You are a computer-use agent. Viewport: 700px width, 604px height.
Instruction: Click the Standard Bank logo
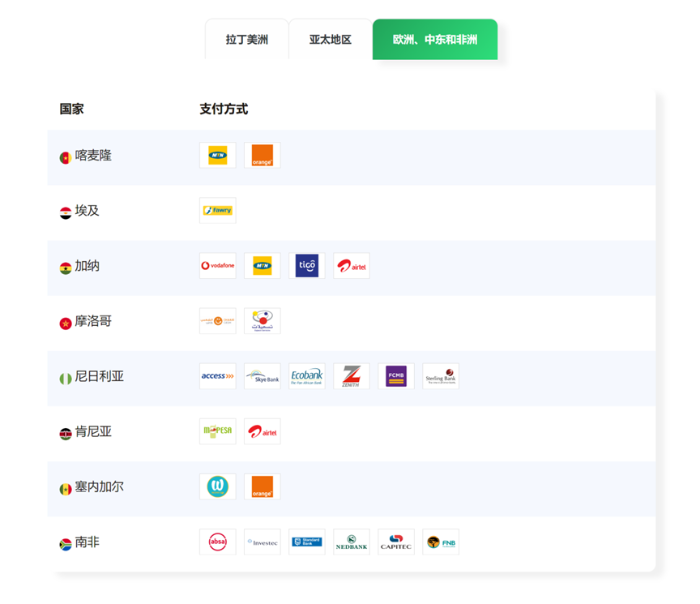pos(307,542)
